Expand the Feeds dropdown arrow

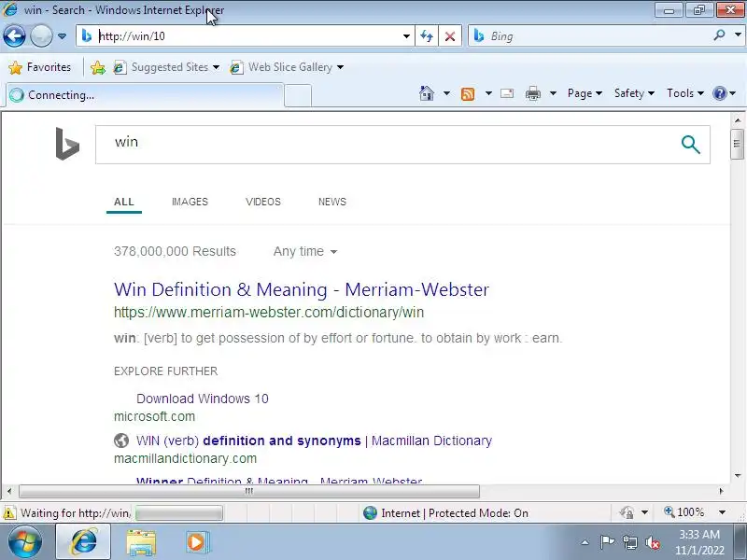[488, 93]
